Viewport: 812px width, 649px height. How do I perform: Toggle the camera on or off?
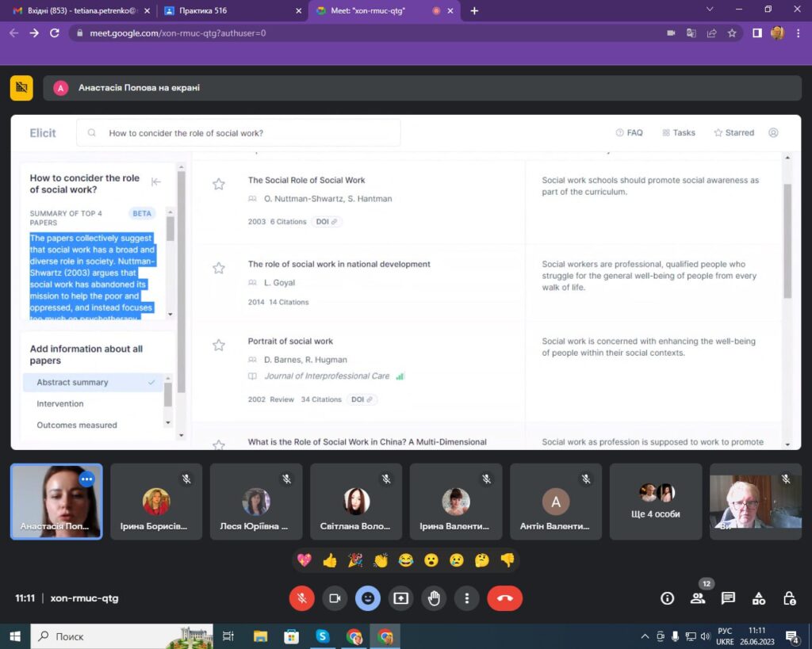pyautogui.click(x=335, y=598)
